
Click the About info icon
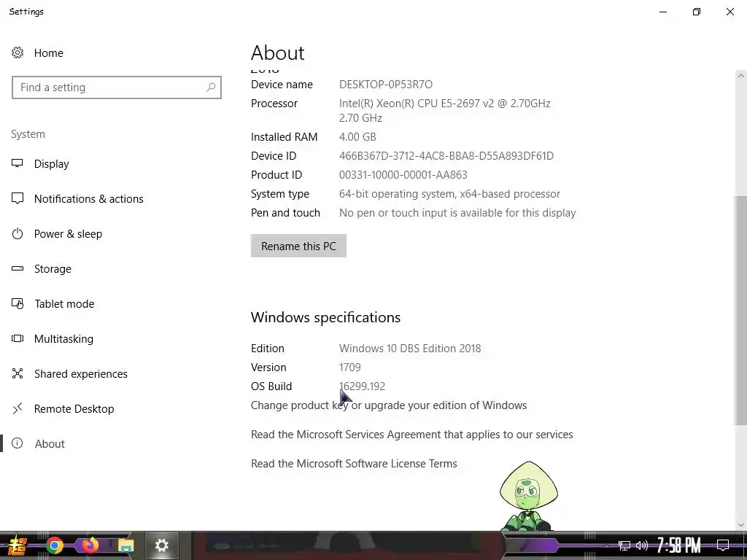18,443
